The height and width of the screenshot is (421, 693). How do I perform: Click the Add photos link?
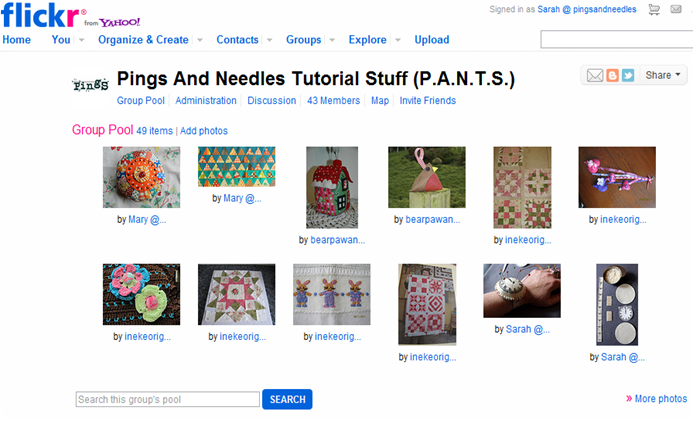click(204, 131)
